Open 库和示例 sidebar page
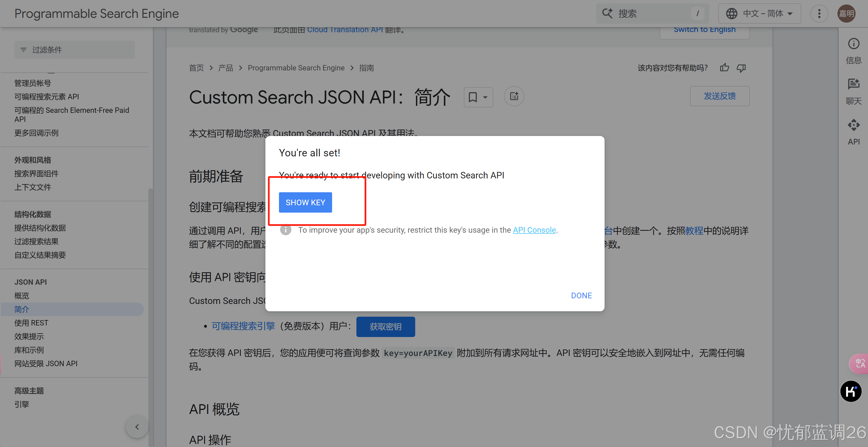Image resolution: width=868 pixels, height=447 pixels. [x=29, y=350]
